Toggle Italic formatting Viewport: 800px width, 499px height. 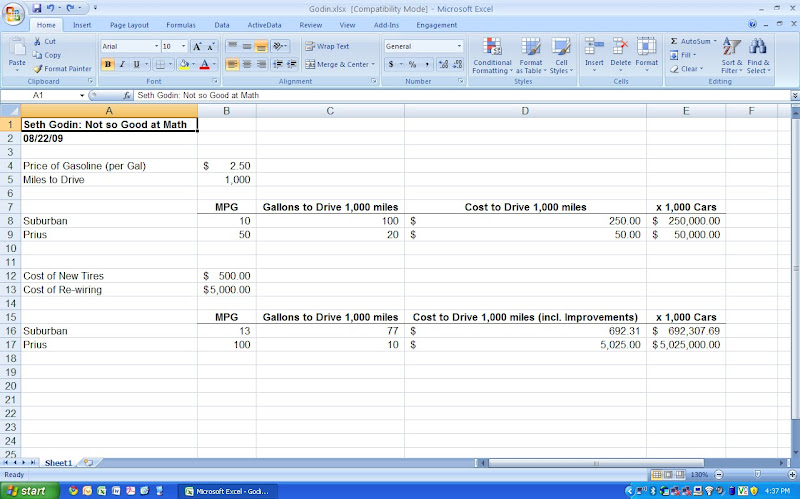click(122, 64)
